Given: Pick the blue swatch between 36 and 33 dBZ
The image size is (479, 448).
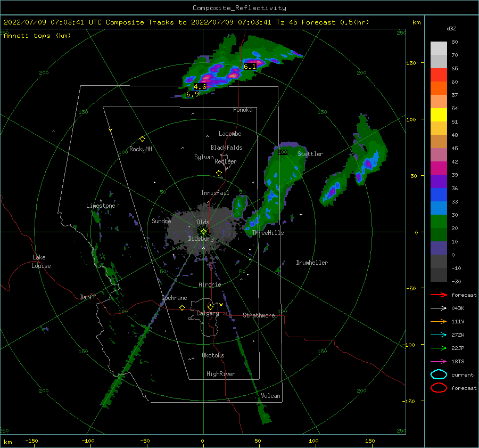Looking at the screenshot, I should pos(439,195).
